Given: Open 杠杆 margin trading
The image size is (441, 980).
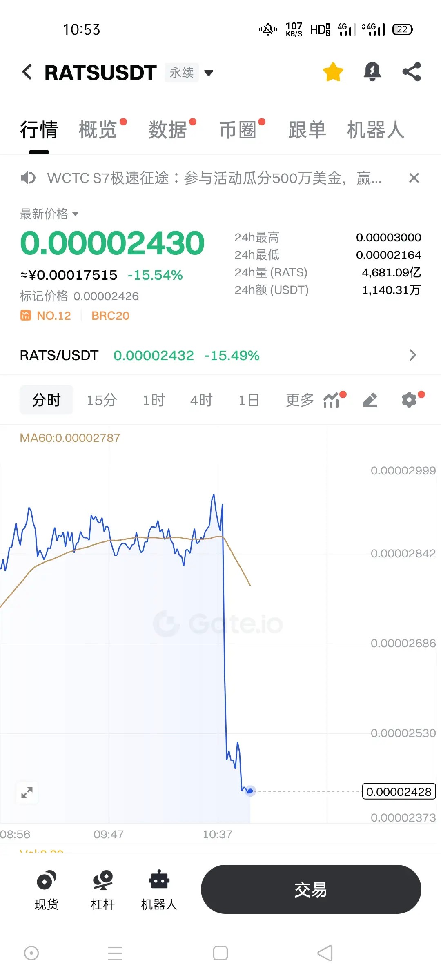Looking at the screenshot, I should [x=102, y=890].
